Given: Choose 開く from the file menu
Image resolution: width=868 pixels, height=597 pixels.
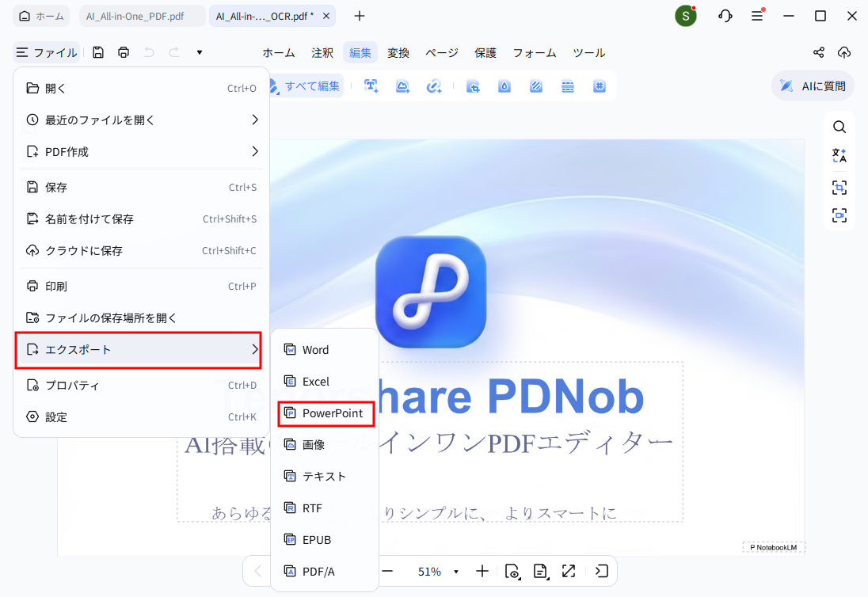Looking at the screenshot, I should (x=141, y=88).
